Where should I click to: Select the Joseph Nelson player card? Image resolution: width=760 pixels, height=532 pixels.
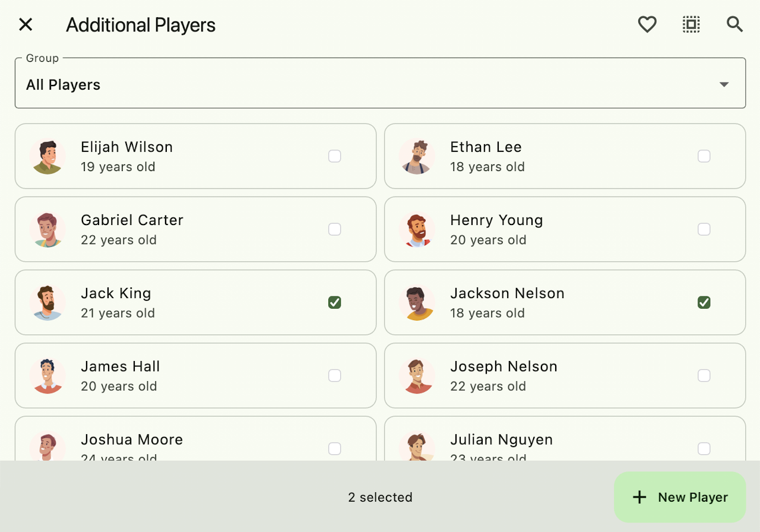(564, 376)
